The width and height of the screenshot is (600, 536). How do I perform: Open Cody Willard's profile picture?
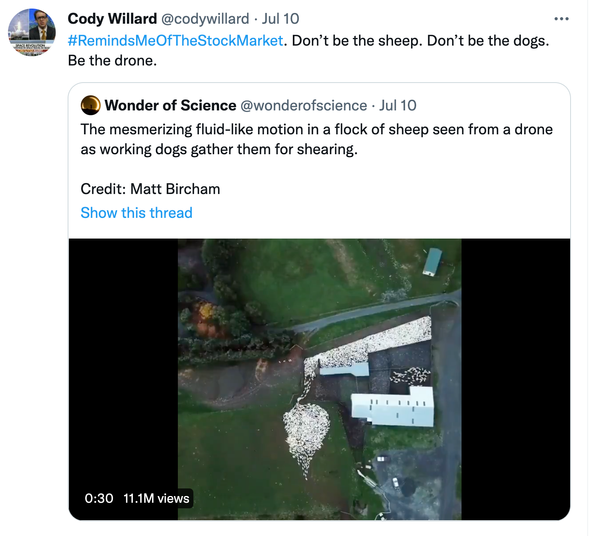(x=32, y=33)
